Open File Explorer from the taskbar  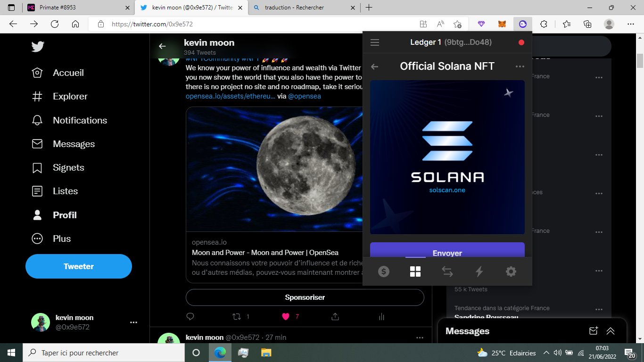[x=266, y=353]
